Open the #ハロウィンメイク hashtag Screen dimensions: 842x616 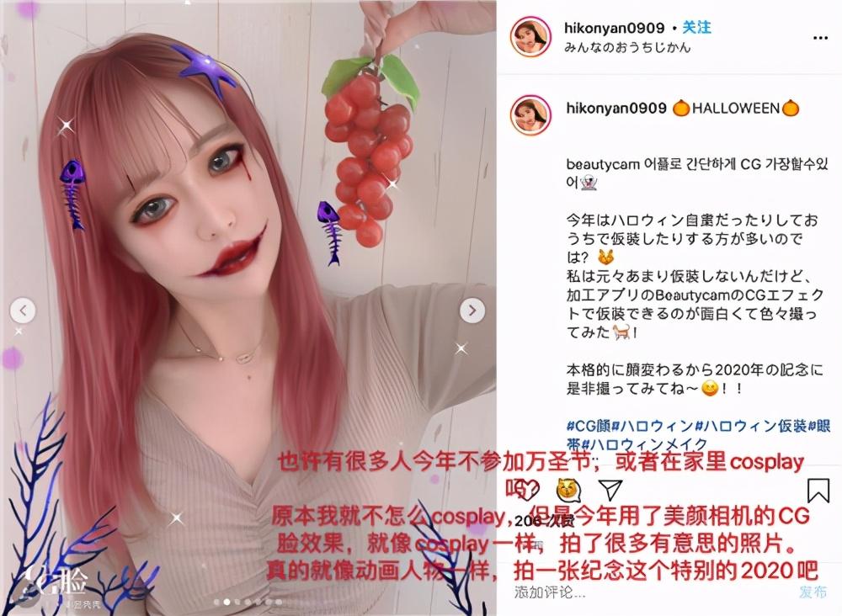644,444
